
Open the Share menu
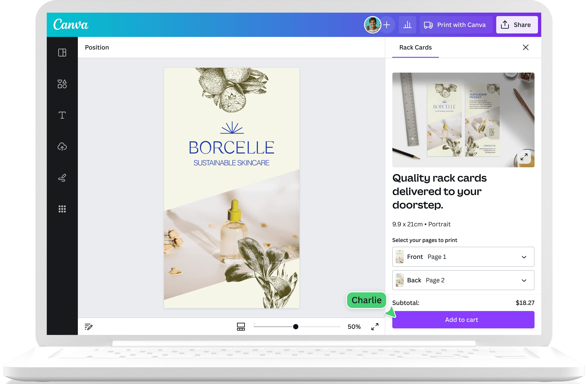coord(517,25)
